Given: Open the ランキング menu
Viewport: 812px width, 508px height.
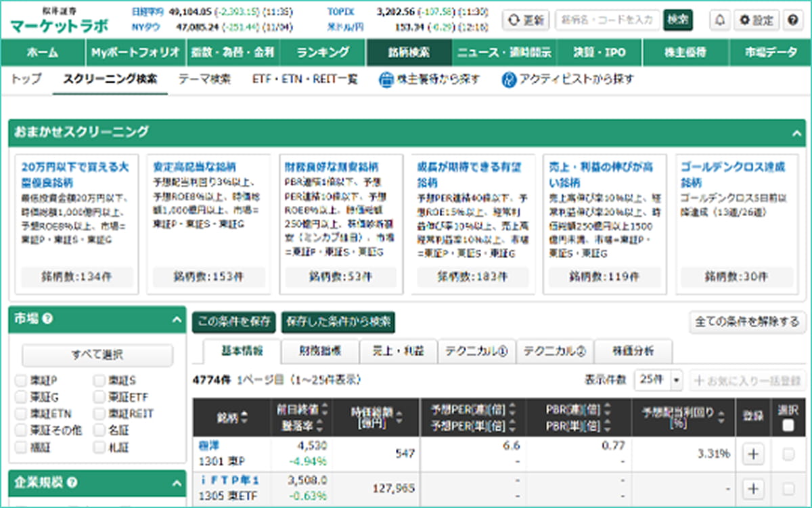Looking at the screenshot, I should [323, 52].
